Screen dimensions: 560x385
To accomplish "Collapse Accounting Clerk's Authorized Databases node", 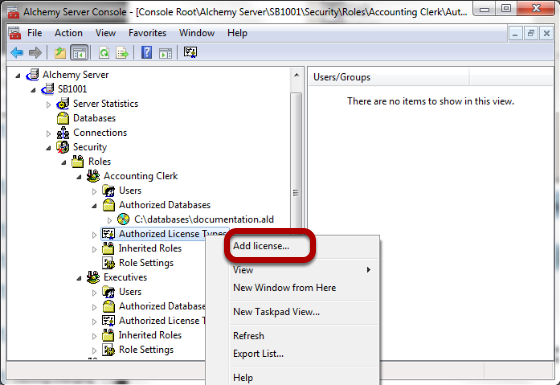I will (94, 206).
